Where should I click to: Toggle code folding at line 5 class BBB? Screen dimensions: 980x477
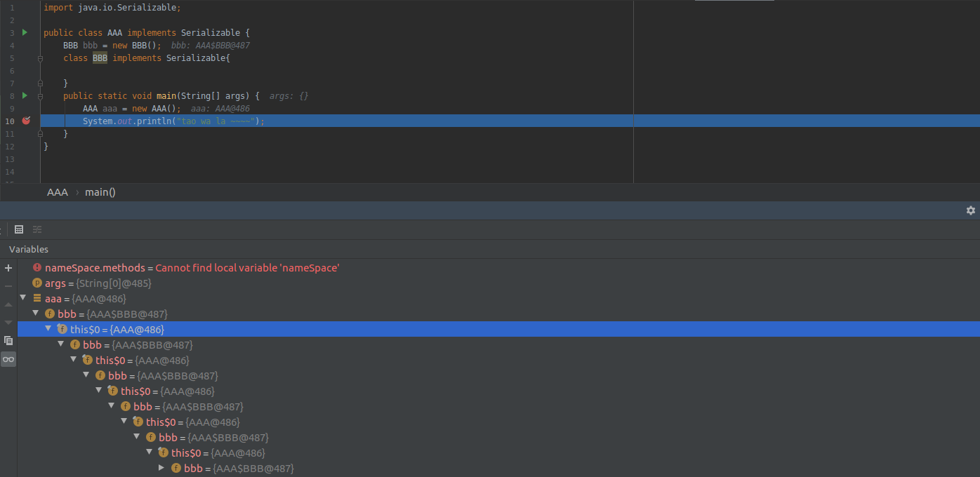[x=40, y=58]
